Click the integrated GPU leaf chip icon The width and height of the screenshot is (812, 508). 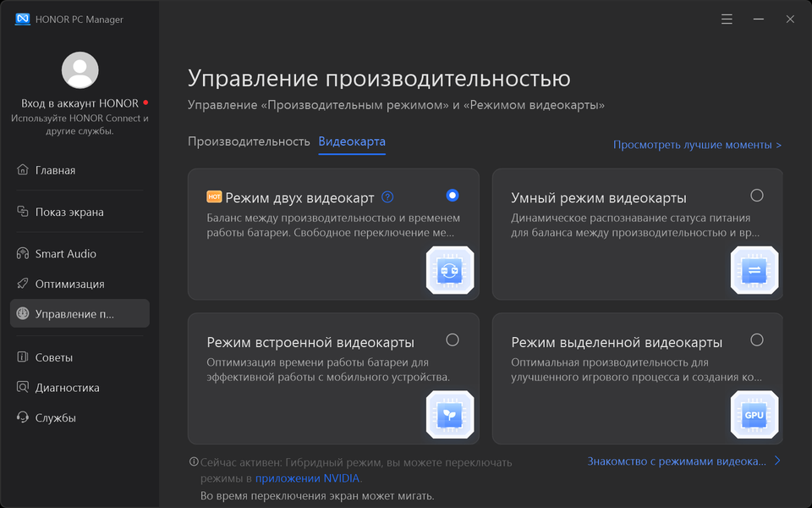pyautogui.click(x=449, y=415)
